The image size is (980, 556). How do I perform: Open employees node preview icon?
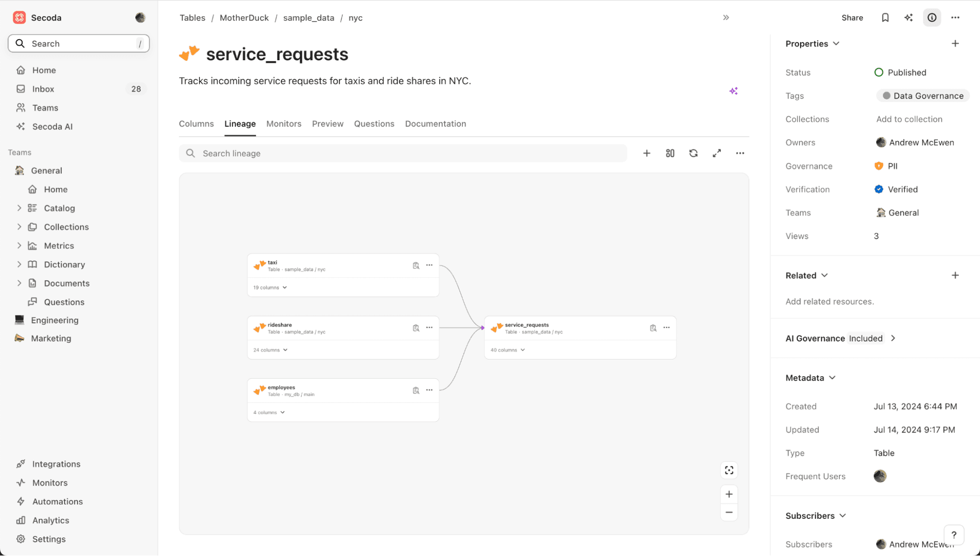click(416, 390)
